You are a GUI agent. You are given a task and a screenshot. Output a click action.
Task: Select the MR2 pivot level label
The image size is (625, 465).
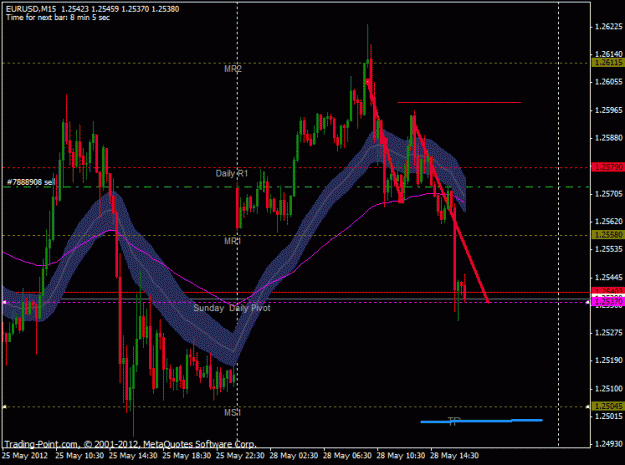point(233,69)
